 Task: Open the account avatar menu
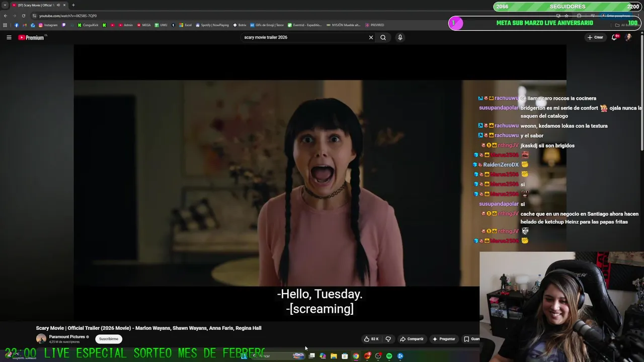[628, 37]
